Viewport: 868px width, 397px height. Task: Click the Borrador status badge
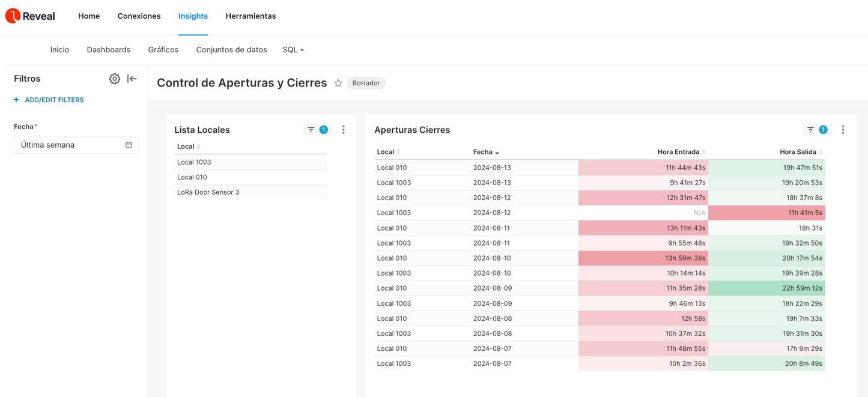366,83
